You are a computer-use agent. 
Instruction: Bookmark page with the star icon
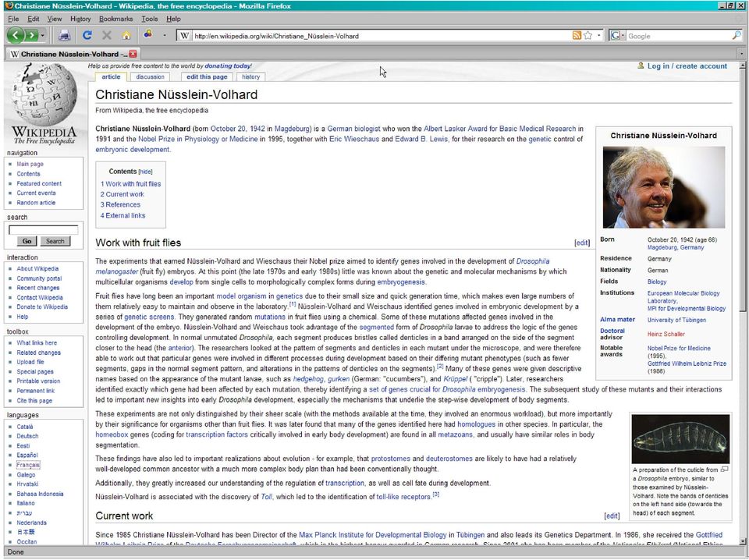coord(588,36)
